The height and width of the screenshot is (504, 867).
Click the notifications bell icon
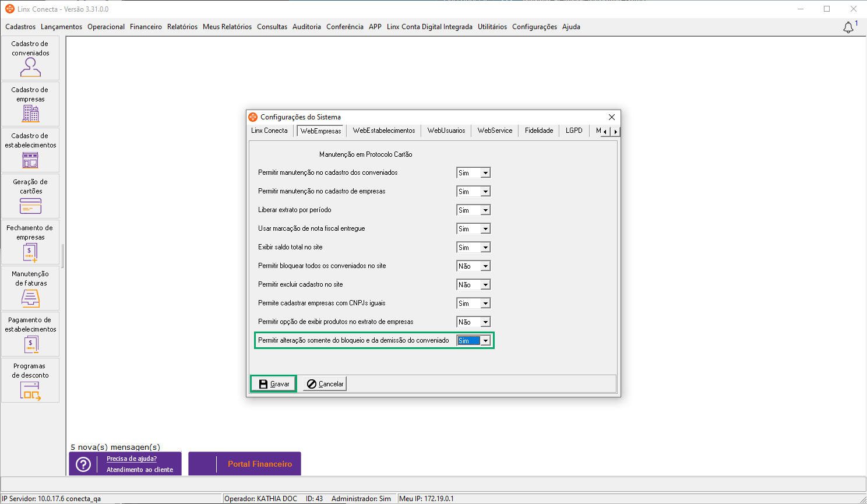(848, 27)
